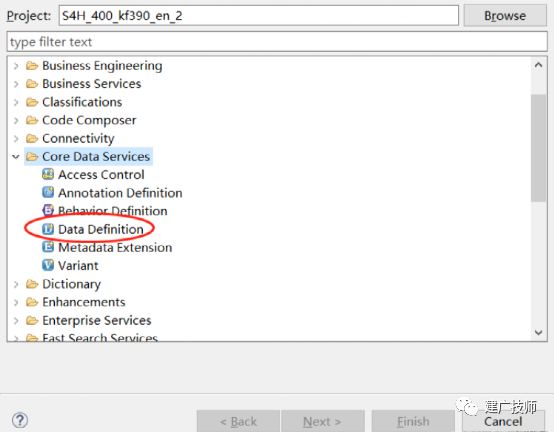Expand the Code Composer node
The height and width of the screenshot is (432, 554).
pyautogui.click(x=16, y=120)
